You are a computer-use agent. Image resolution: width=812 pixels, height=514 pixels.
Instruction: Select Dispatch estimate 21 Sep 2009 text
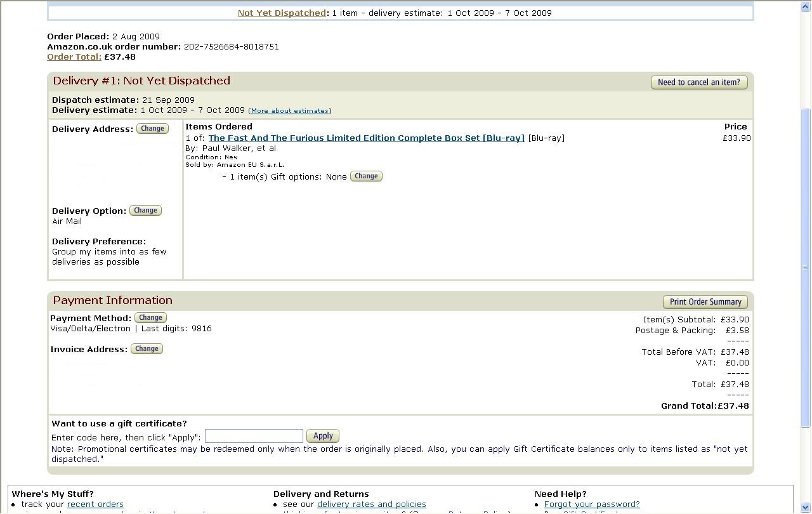[x=123, y=100]
